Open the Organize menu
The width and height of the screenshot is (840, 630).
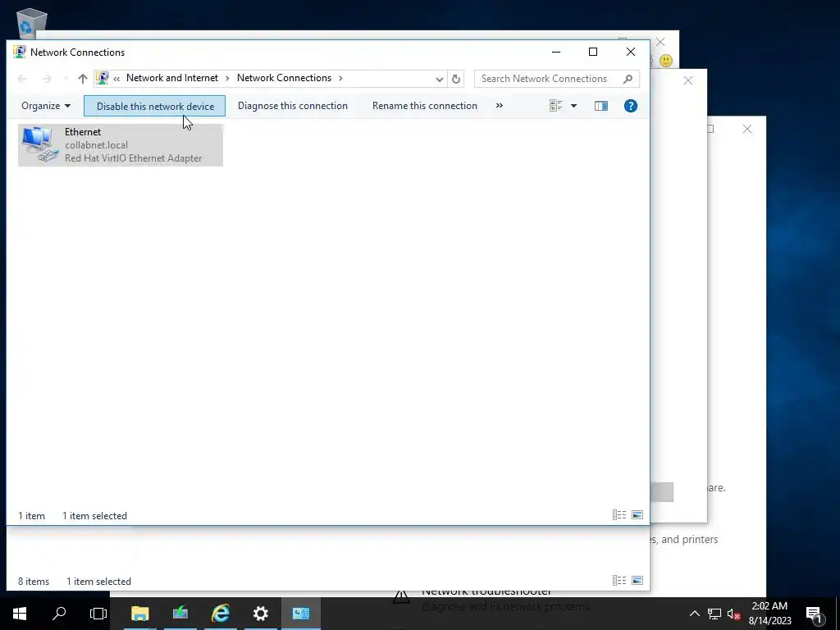point(46,106)
